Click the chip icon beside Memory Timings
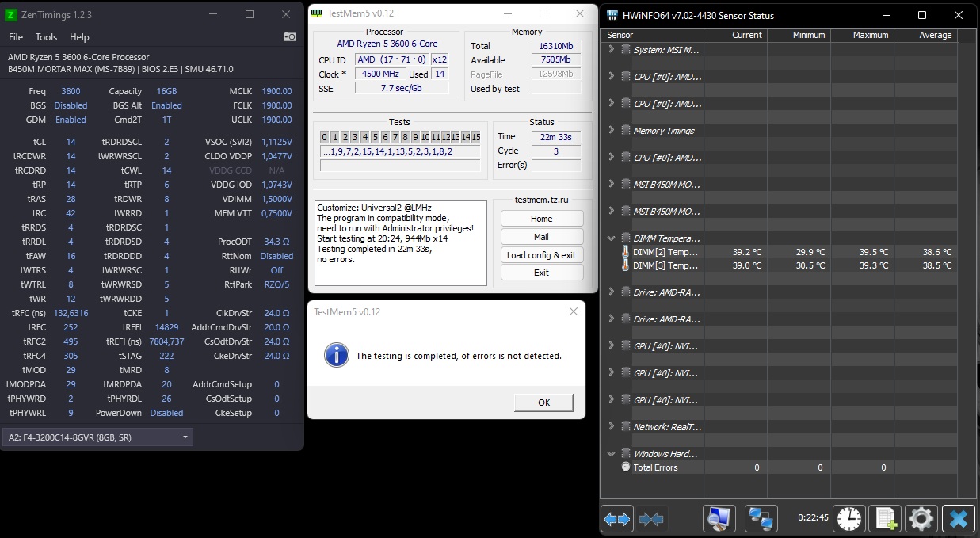980x538 pixels. coord(626,131)
